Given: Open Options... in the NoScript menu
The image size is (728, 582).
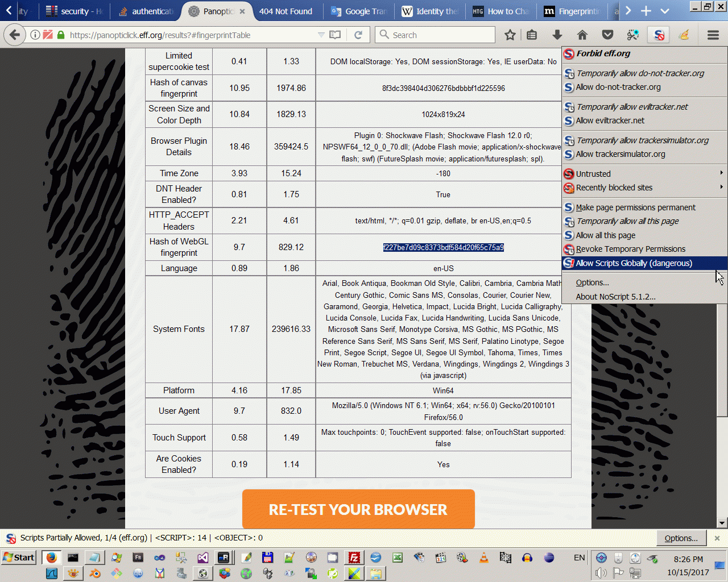Looking at the screenshot, I should [x=644, y=282].
